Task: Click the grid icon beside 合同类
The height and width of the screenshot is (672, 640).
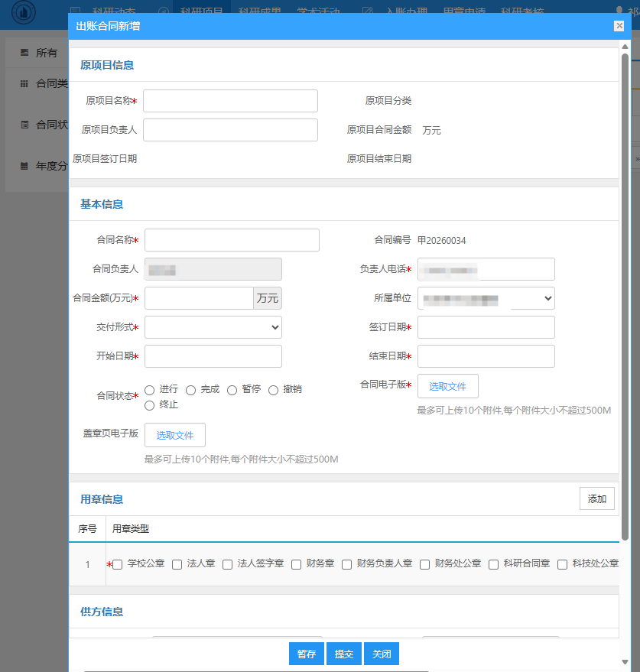Action: tap(24, 83)
